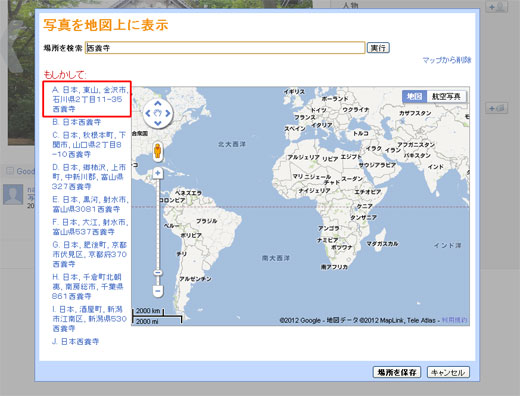This screenshot has height=396, width=520.
Task: Click the hand icon in the pan control center
Action: [158, 113]
